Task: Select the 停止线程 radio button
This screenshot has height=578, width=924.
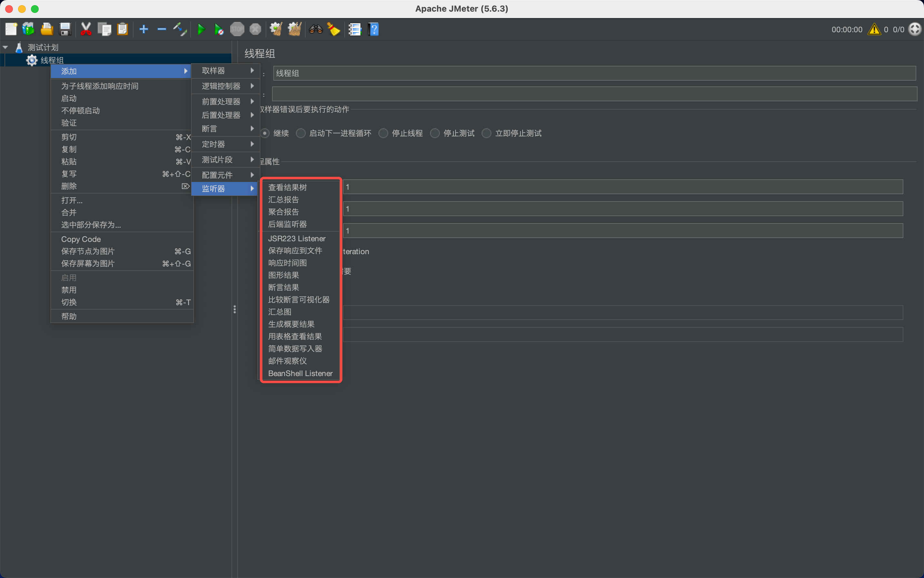Action: coord(383,133)
